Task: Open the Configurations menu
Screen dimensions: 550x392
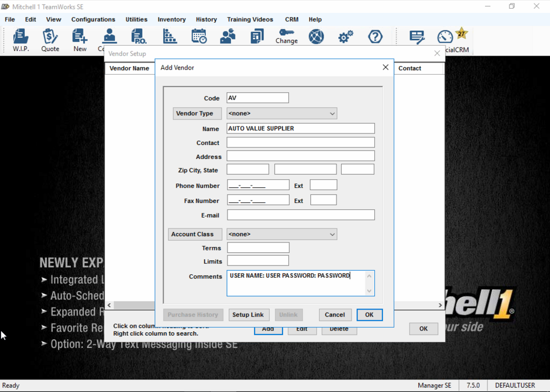Action: tap(93, 19)
